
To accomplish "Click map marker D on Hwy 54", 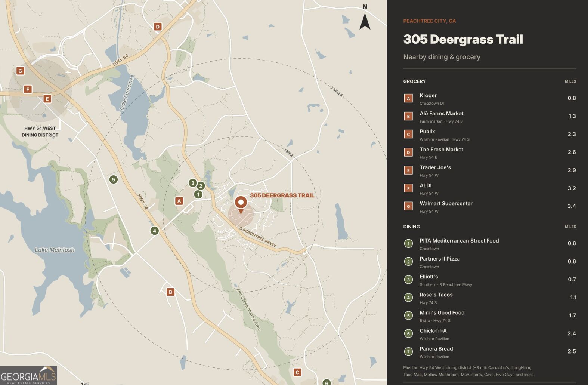I will [158, 27].
